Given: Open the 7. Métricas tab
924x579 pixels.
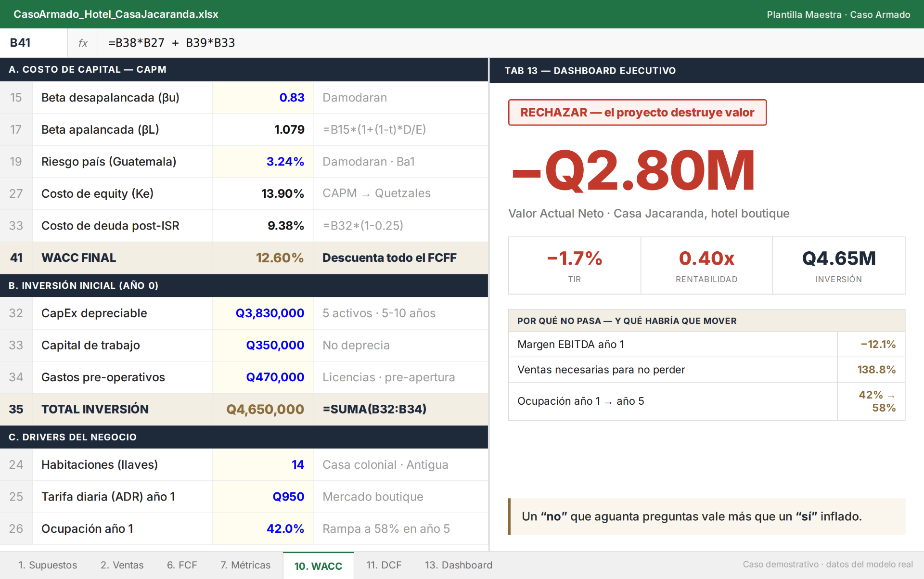Looking at the screenshot, I should 245,565.
